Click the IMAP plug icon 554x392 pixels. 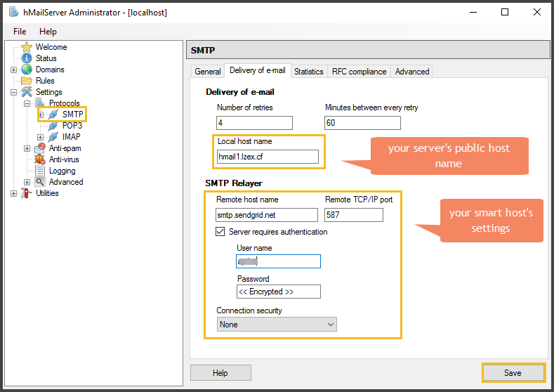pos(53,136)
